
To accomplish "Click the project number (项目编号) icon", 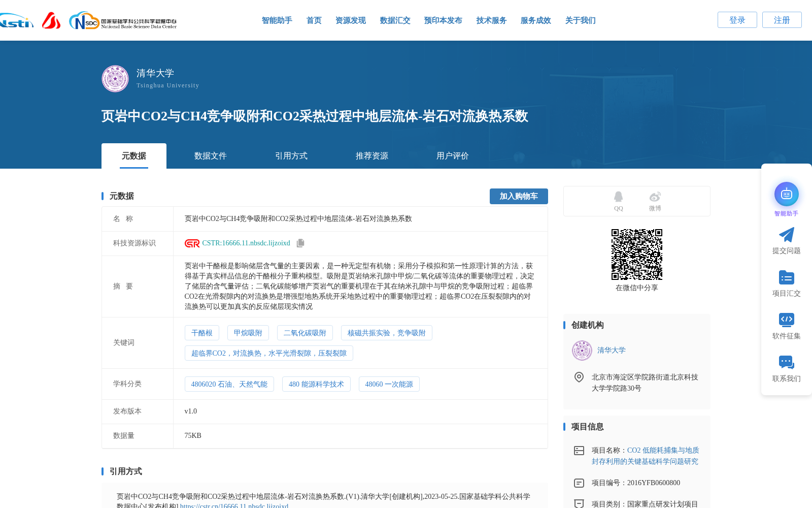I will click(579, 483).
